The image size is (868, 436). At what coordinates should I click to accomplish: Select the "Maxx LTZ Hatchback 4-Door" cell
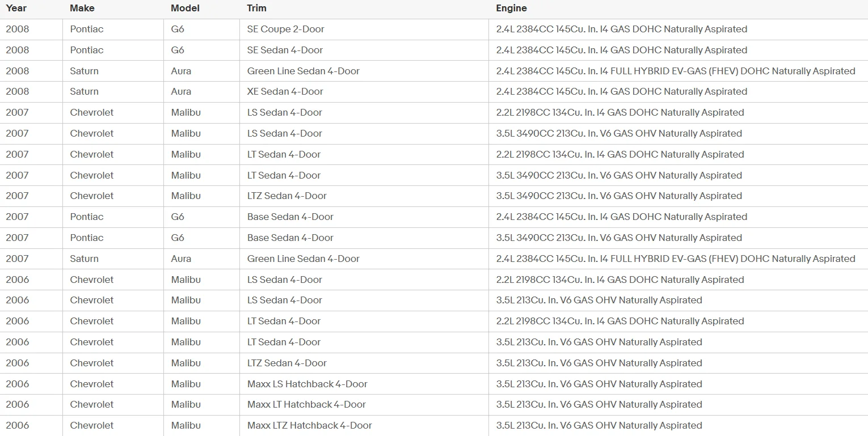(x=310, y=425)
